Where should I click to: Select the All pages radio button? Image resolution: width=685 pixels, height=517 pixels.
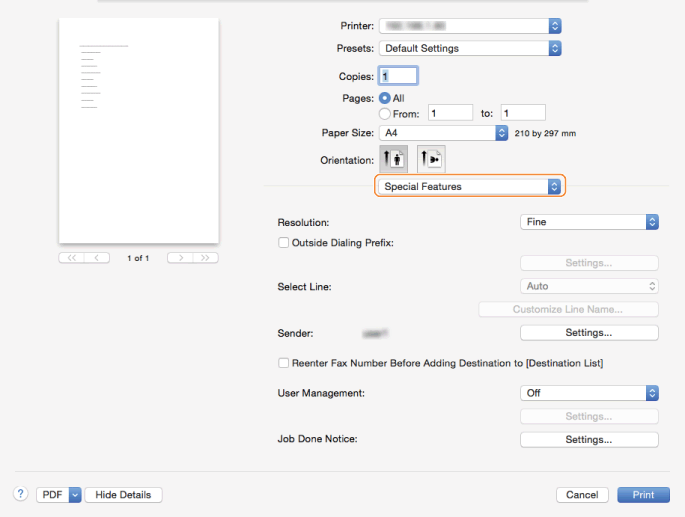point(384,98)
